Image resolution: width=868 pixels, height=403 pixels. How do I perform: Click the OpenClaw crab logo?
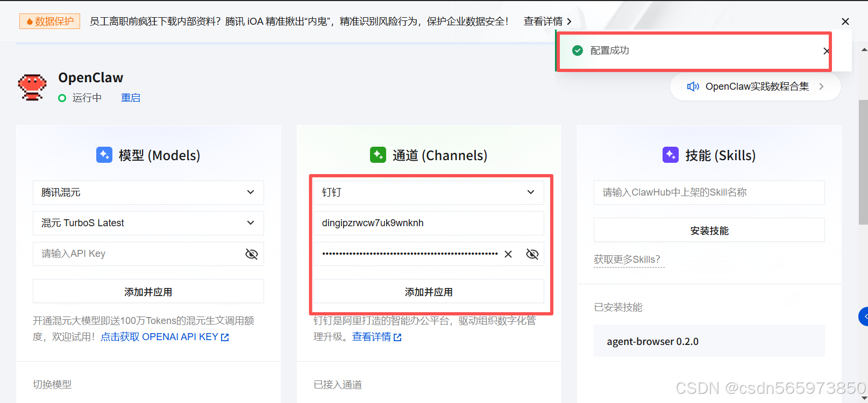[32, 87]
